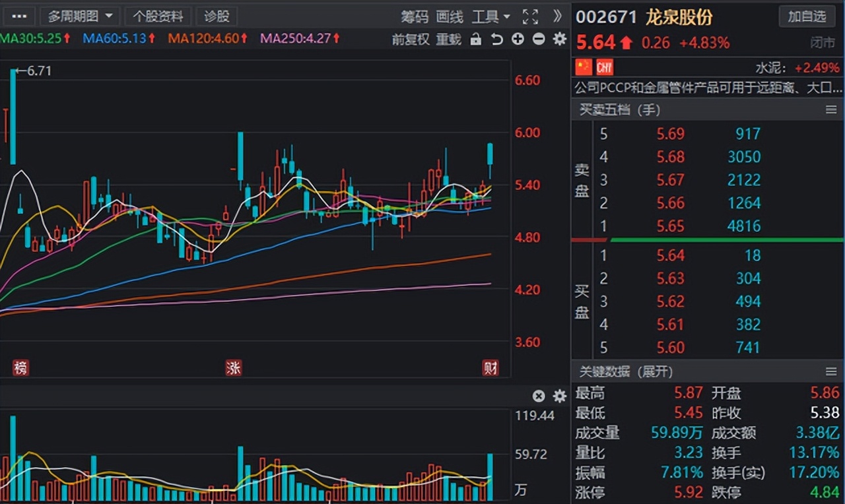Screen dimensions: 845x504
Task: Click the undo arrow icon
Action: click(x=497, y=40)
